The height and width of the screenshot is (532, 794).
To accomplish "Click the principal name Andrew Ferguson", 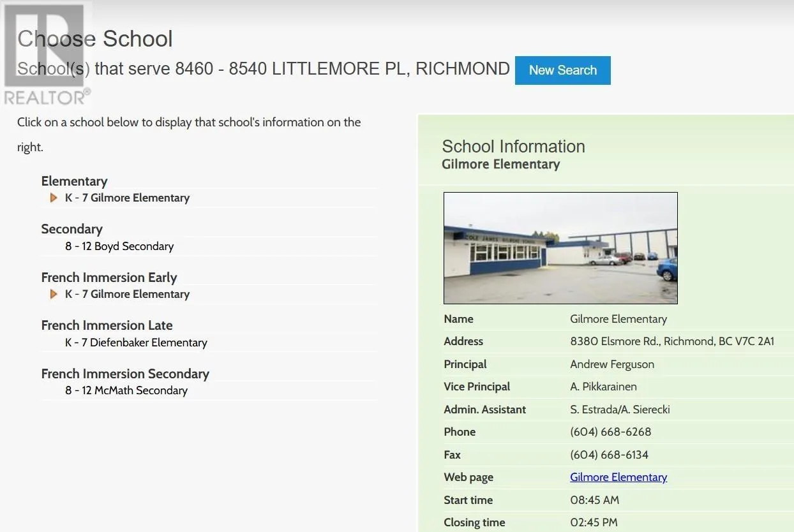I will [611, 364].
